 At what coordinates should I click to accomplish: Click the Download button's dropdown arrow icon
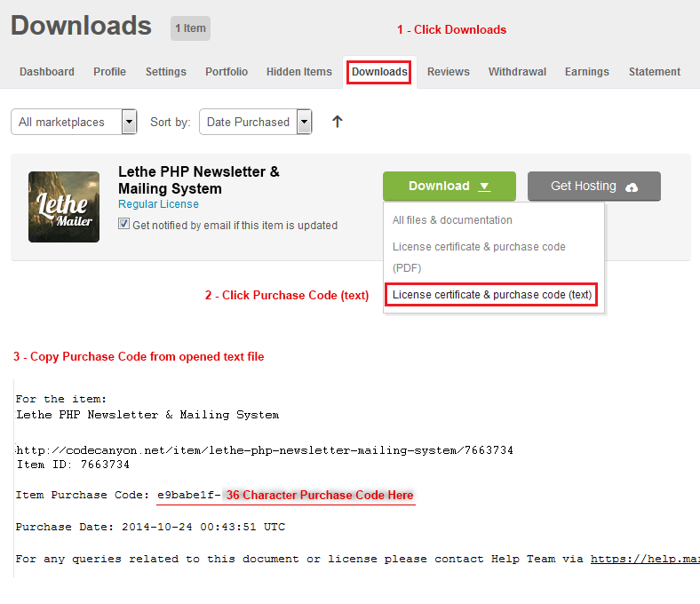point(484,187)
